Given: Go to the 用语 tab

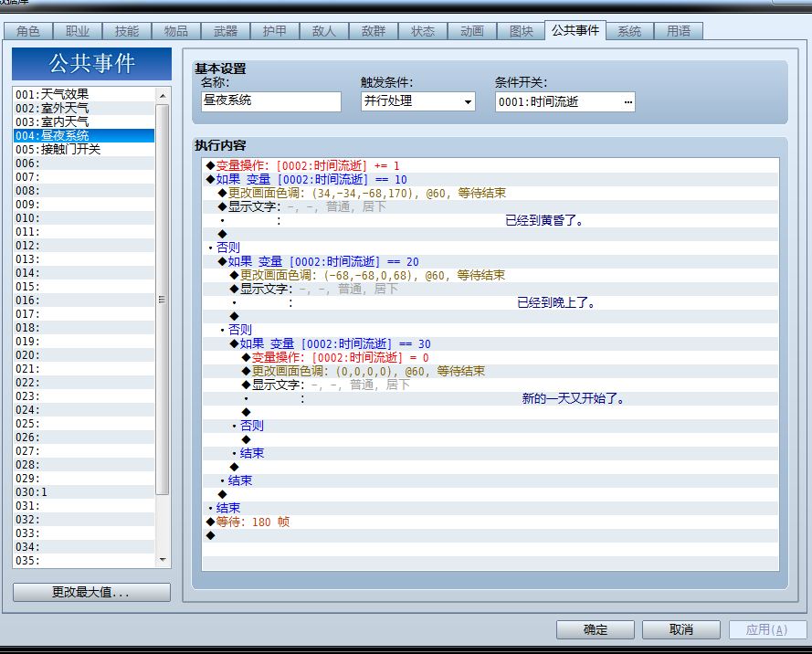Looking at the screenshot, I should coord(679,31).
